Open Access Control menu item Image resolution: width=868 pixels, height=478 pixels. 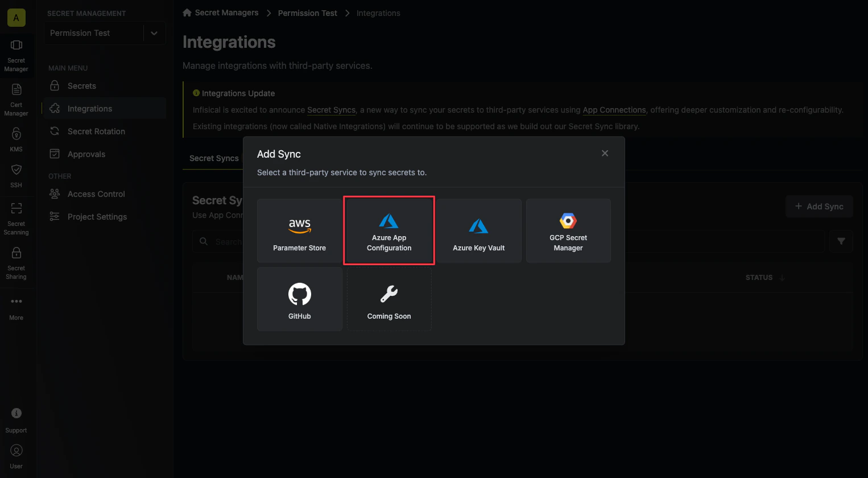[x=105, y=194]
